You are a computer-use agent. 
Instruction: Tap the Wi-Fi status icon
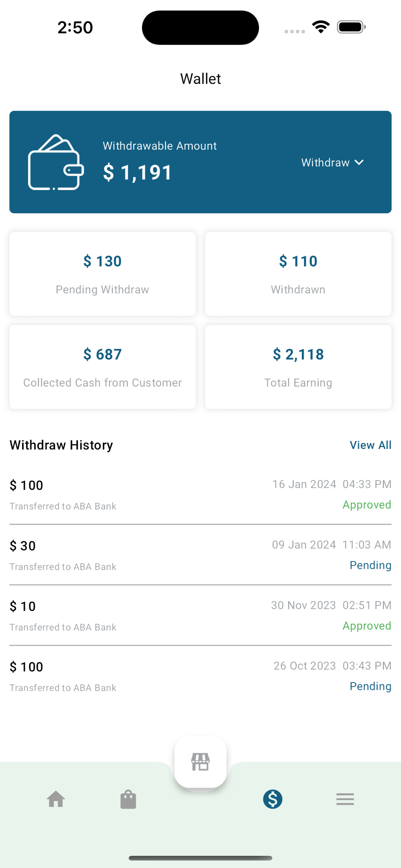(x=321, y=27)
